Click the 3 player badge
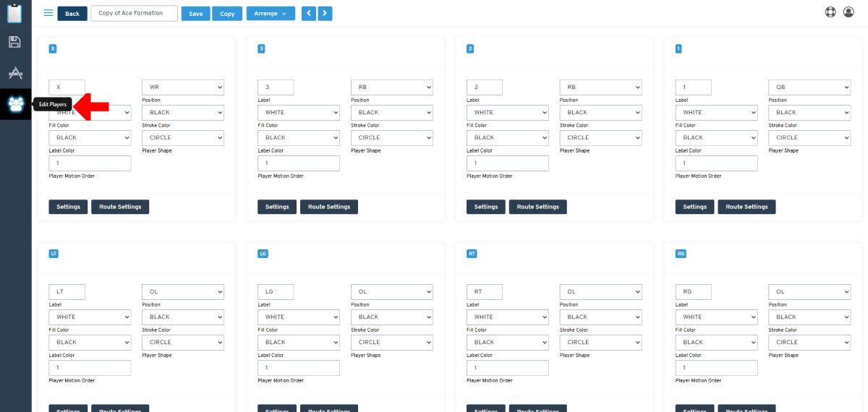The width and height of the screenshot is (868, 412). [x=262, y=49]
